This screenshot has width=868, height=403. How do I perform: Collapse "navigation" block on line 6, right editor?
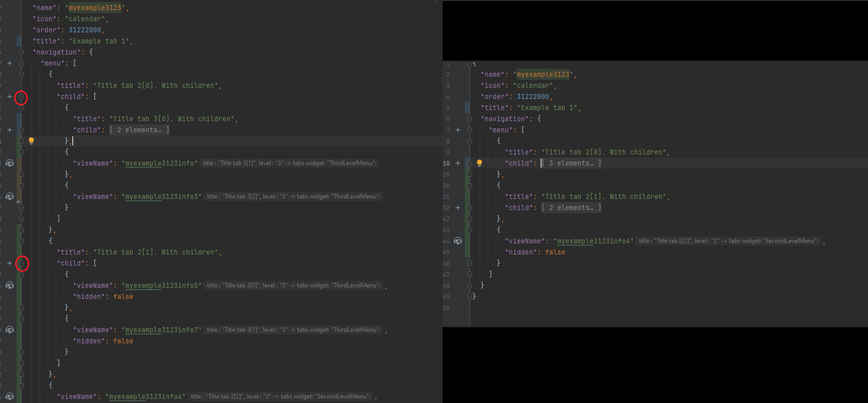point(469,119)
